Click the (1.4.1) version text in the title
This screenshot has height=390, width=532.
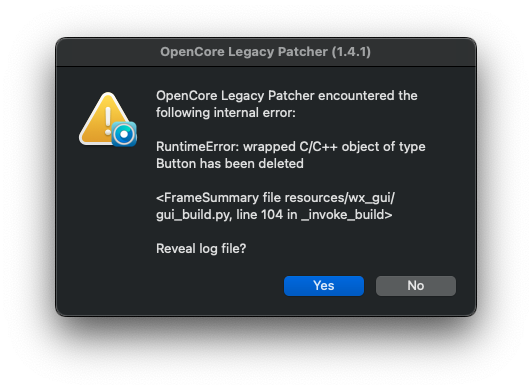point(351,52)
